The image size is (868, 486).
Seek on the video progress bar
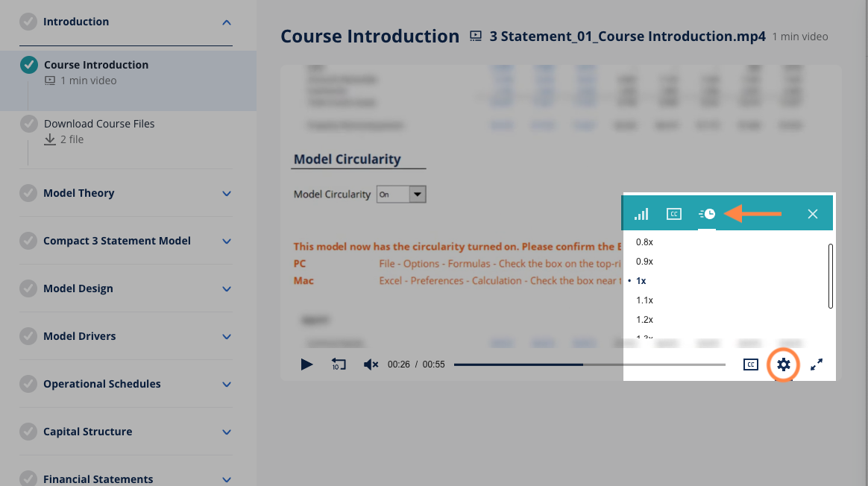coord(590,364)
